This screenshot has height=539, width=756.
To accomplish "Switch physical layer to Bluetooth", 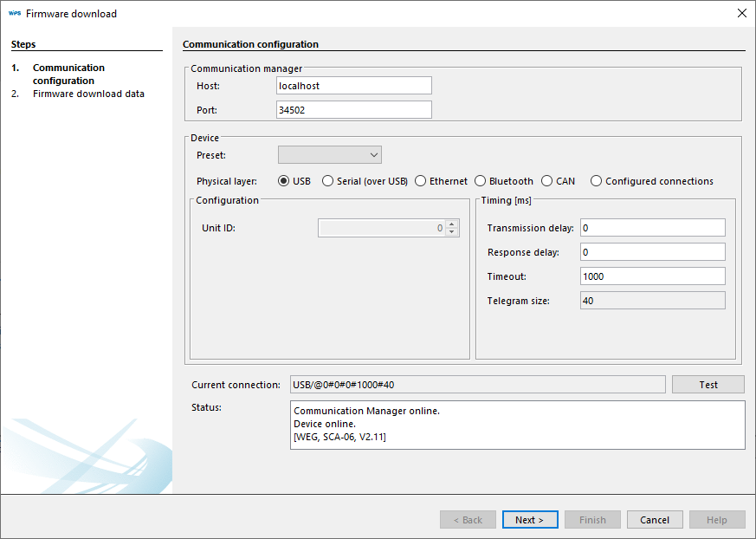I will (481, 181).
